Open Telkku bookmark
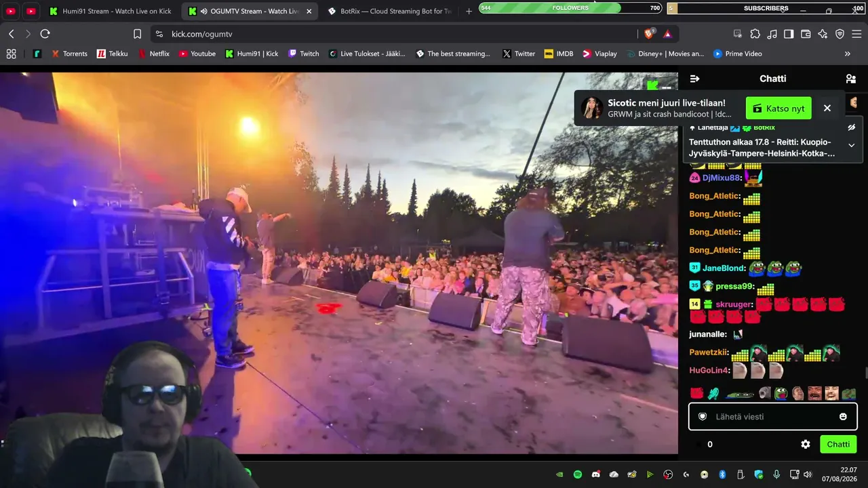Screen dimensions: 868x488 pos(112,54)
